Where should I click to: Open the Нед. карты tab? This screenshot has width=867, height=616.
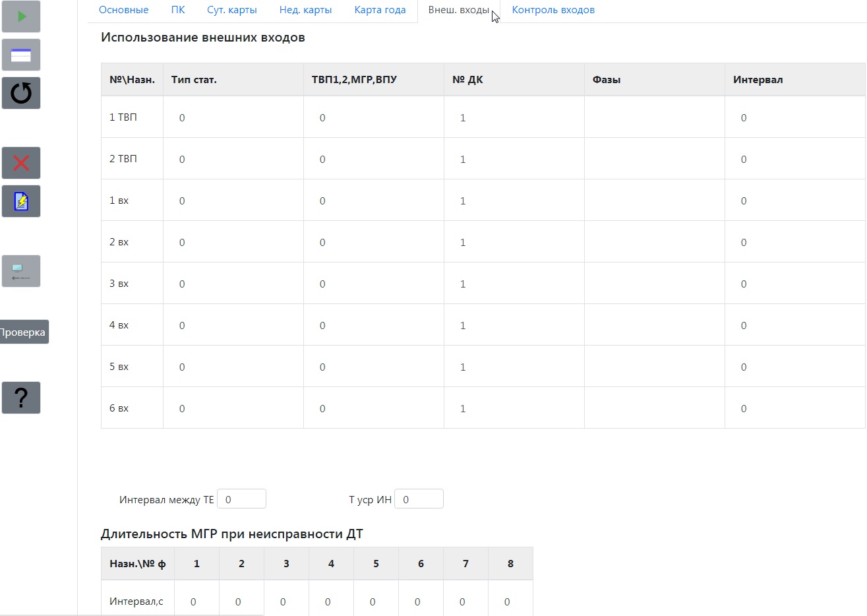tap(305, 10)
